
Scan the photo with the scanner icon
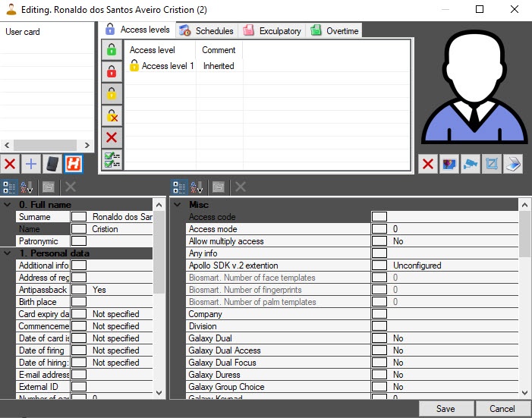pos(513,164)
